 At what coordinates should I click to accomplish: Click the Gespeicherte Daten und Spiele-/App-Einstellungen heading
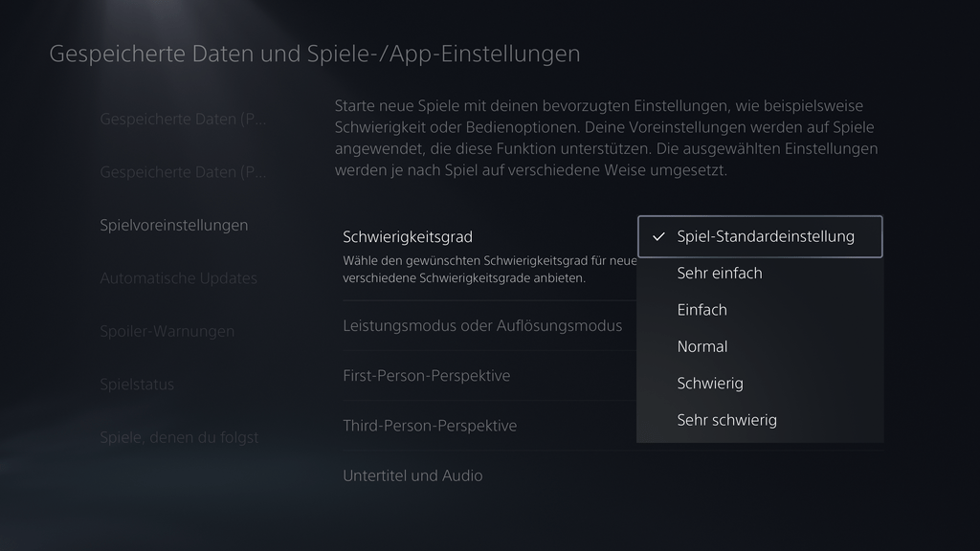pos(314,54)
